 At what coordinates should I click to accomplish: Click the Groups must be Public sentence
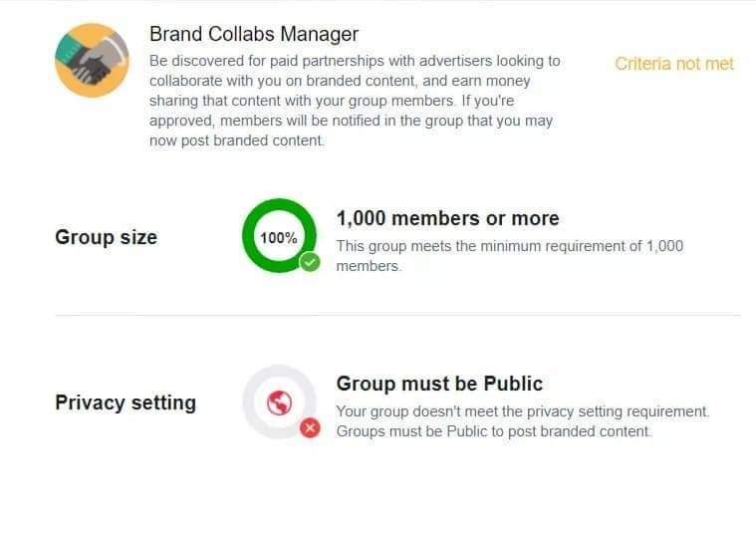point(494,431)
